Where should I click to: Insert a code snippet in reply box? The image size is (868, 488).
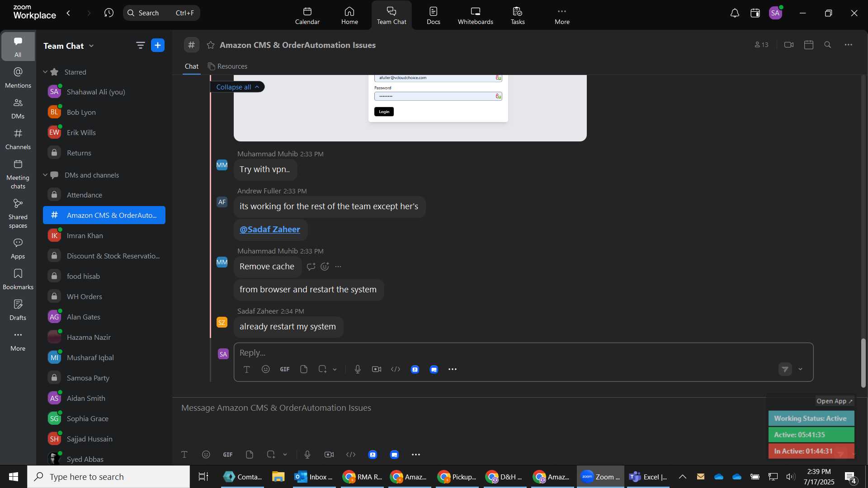pyautogui.click(x=396, y=369)
